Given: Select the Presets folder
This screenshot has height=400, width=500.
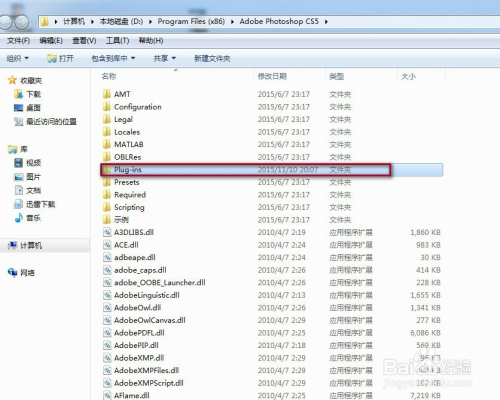Looking at the screenshot, I should point(127,182).
